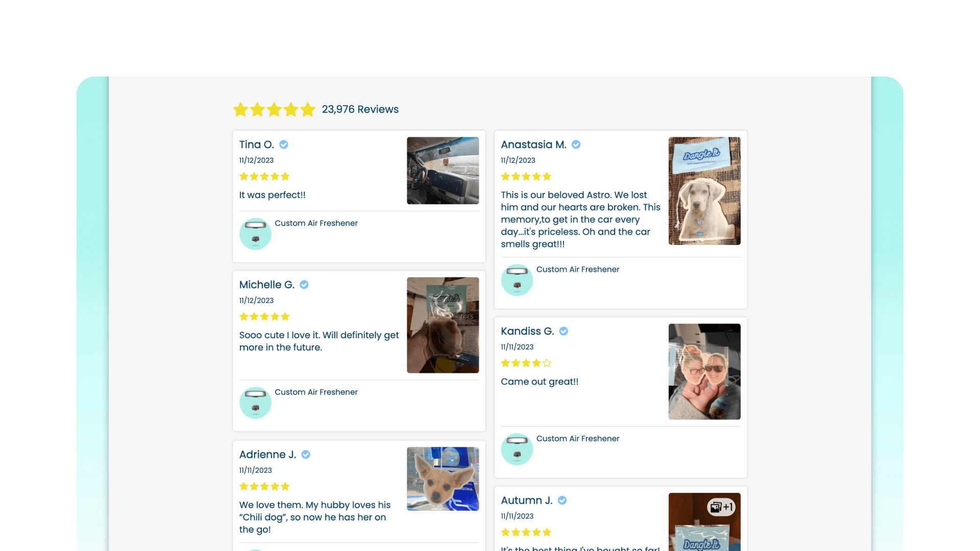Click Kandiss G.'s four-star rating
This screenshot has width=980, height=551.
(526, 363)
